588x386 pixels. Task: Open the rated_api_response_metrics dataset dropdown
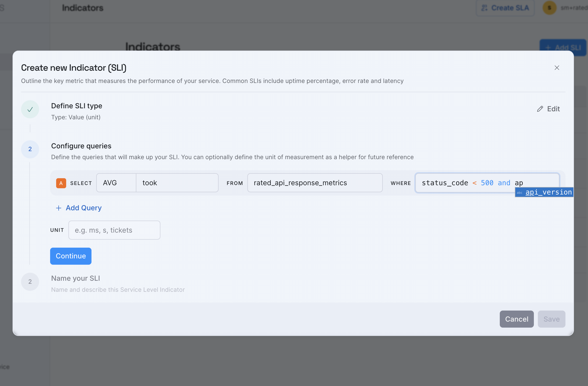pos(315,183)
